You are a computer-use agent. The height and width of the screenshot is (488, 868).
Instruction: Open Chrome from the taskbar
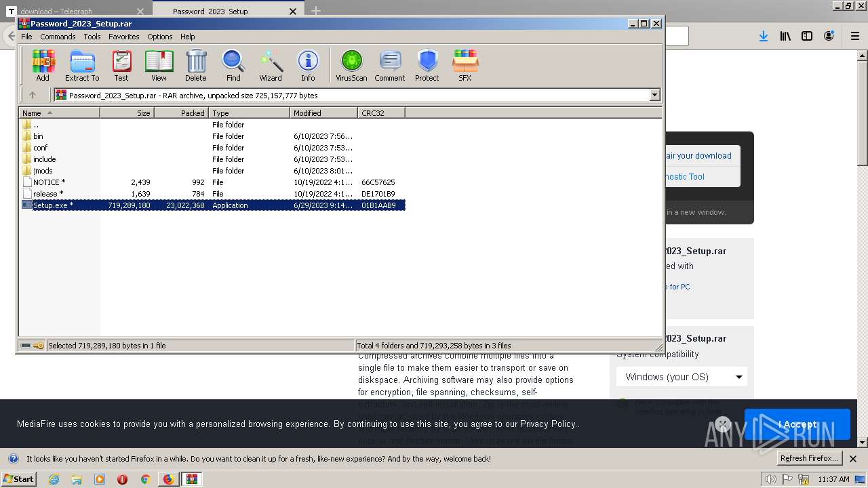click(145, 479)
